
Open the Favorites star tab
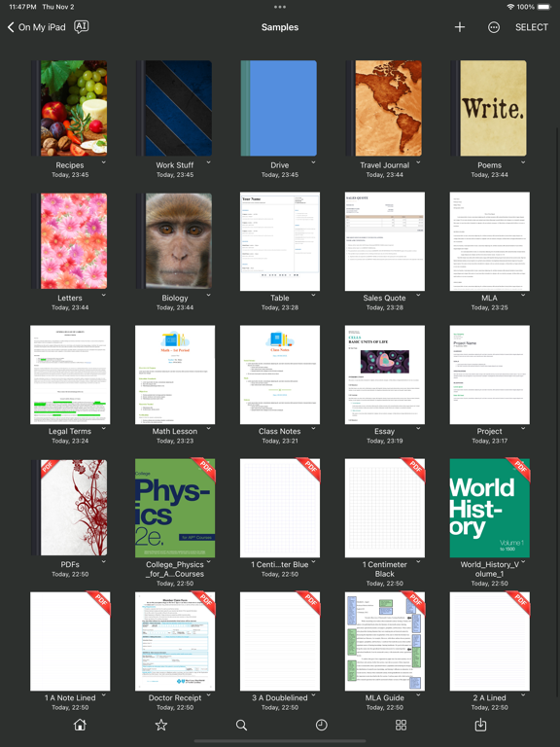click(x=161, y=725)
